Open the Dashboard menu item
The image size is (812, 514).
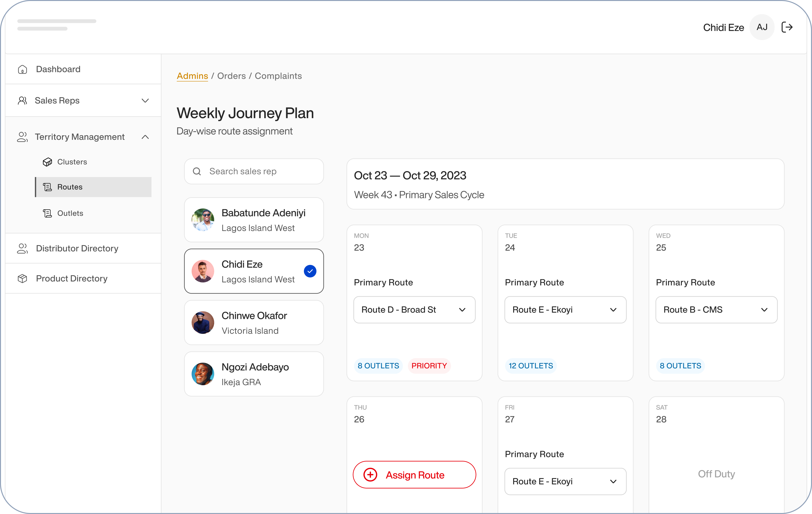pos(83,69)
